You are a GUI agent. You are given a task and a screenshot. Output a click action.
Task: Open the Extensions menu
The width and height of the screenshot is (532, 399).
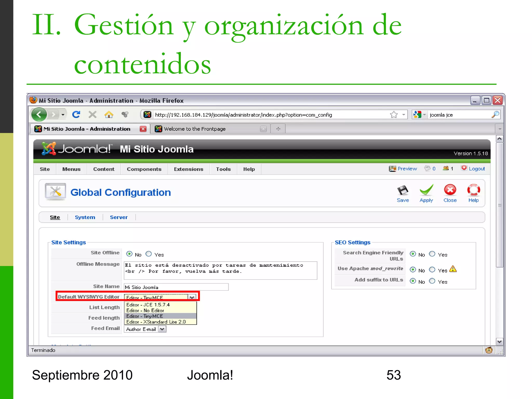[189, 169]
